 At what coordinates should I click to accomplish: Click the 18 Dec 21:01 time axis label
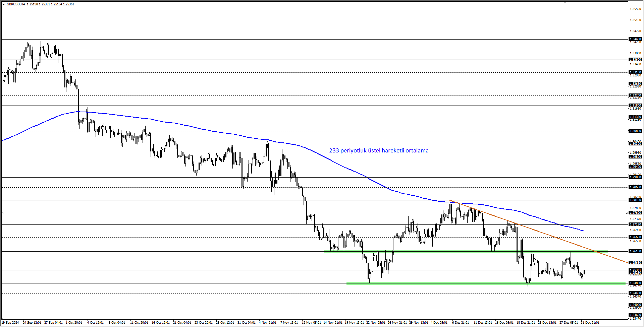tap(526, 323)
